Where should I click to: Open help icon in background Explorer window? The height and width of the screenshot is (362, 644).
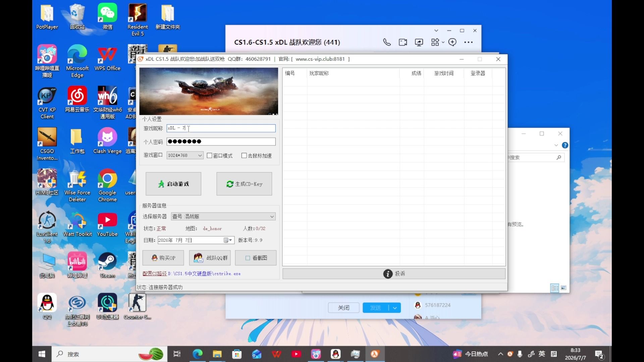pyautogui.click(x=565, y=145)
